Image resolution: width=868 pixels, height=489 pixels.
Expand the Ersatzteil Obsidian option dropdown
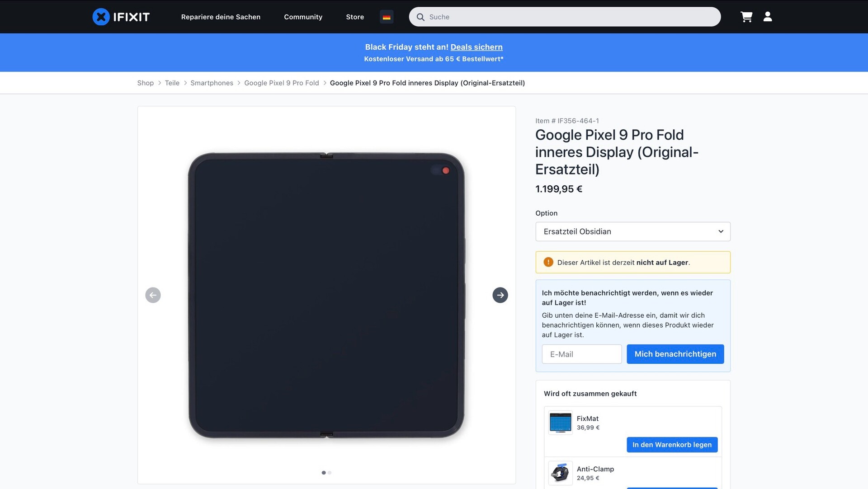(x=632, y=231)
